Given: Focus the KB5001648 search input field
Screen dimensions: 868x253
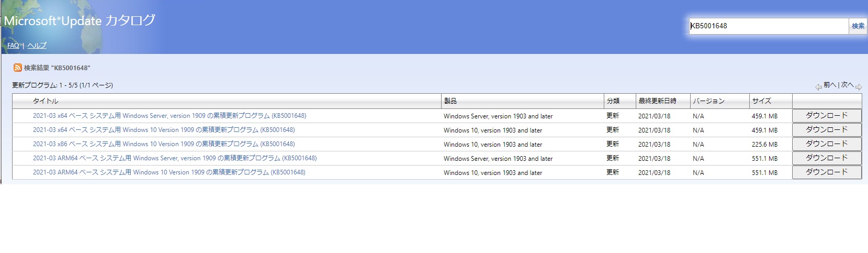Looking at the screenshot, I should pos(768,26).
